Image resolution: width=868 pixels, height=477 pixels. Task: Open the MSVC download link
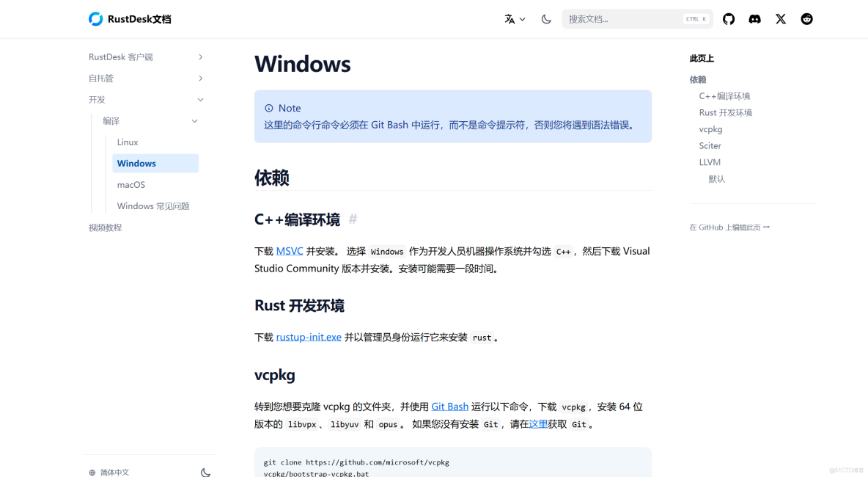[289, 250]
